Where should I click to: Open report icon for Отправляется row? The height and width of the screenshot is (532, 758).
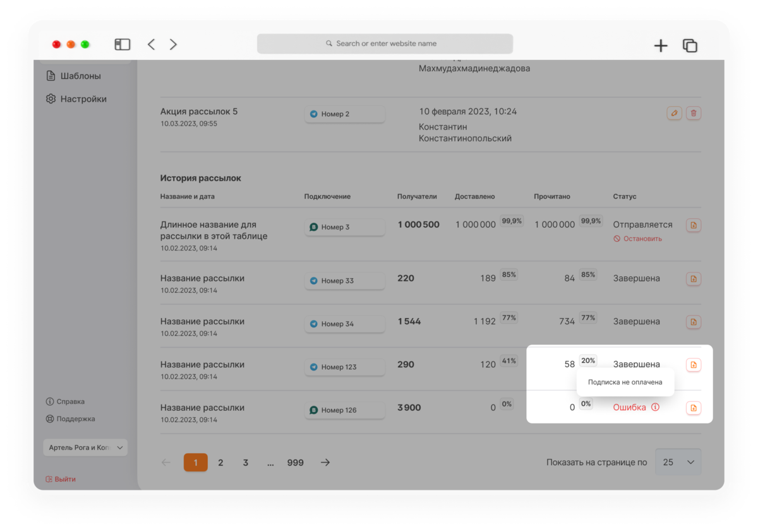694,225
